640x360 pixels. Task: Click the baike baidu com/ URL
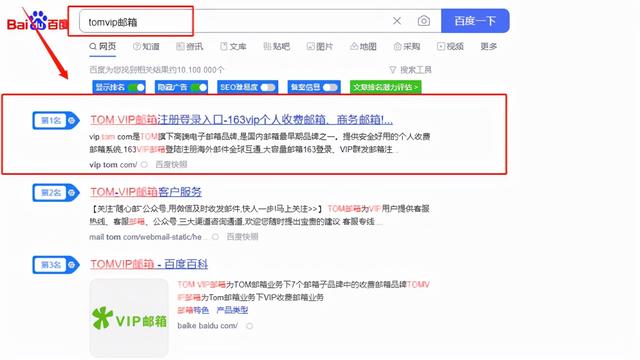[208, 326]
